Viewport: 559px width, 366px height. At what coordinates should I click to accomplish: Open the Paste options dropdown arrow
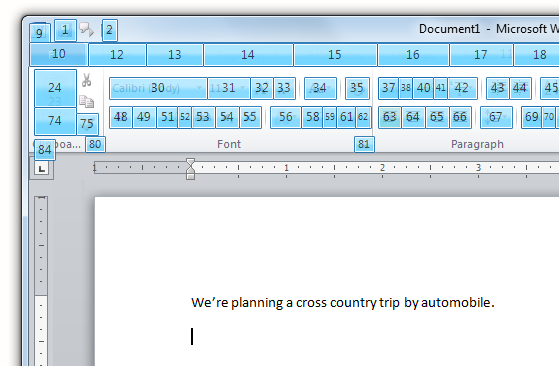click(x=55, y=121)
